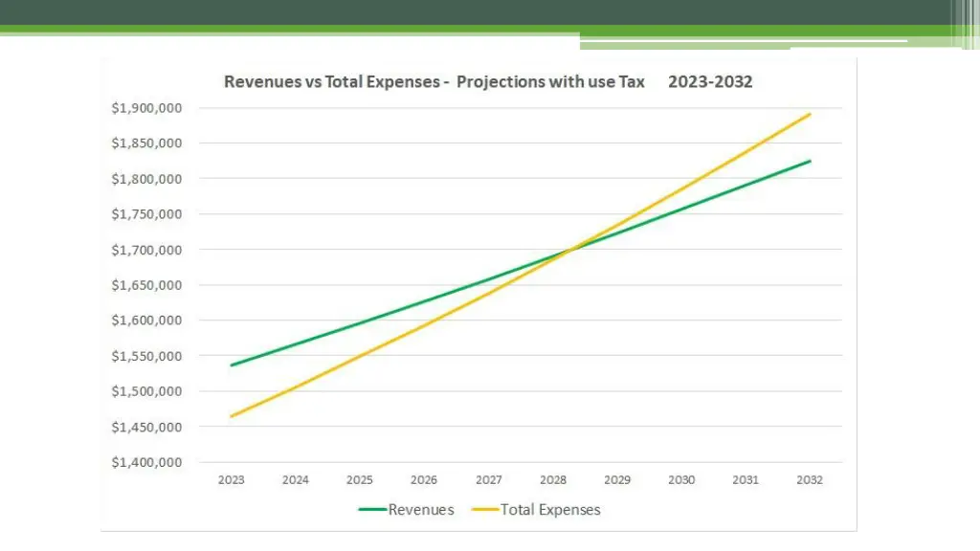
Task: Click the Total Expenses line start at 2023
Action: (x=232, y=416)
